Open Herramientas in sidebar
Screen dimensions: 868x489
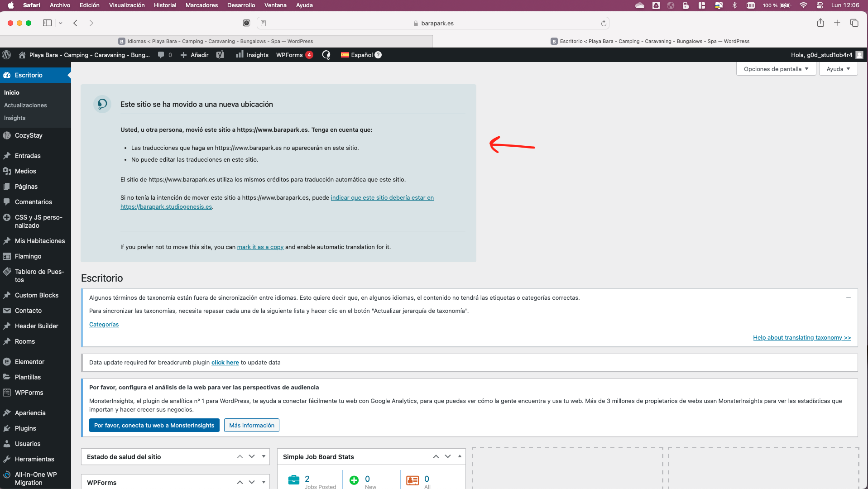point(35,459)
